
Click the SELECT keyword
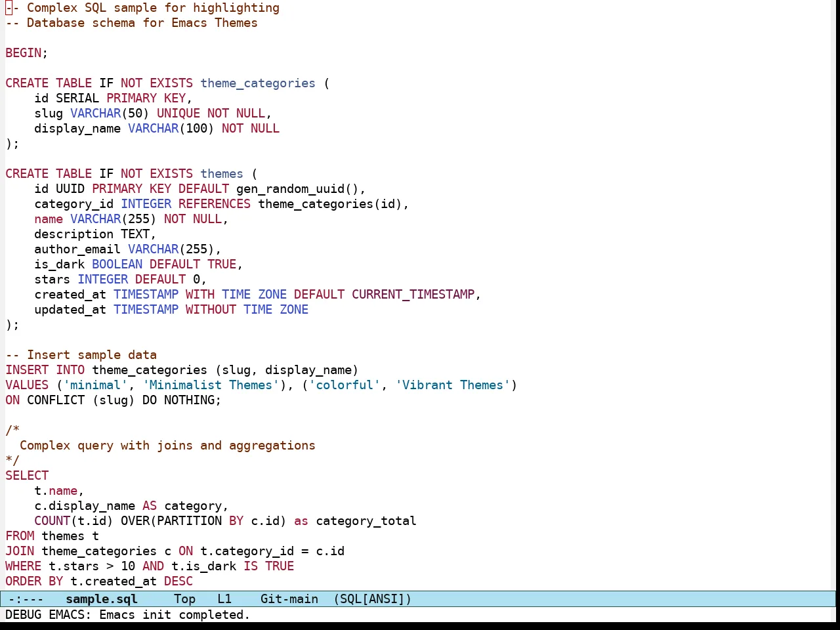click(x=27, y=476)
